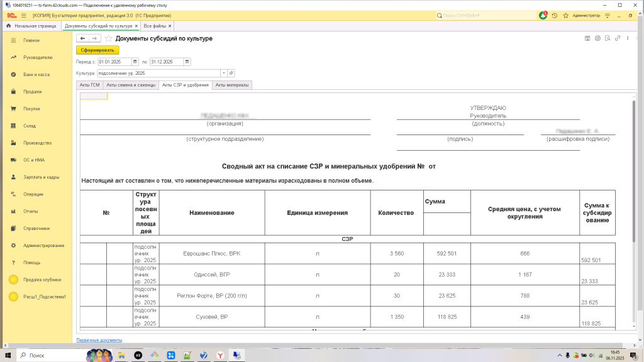Click the Администратор user name
Viewport: 644px width, 362px height.
(x=586, y=16)
